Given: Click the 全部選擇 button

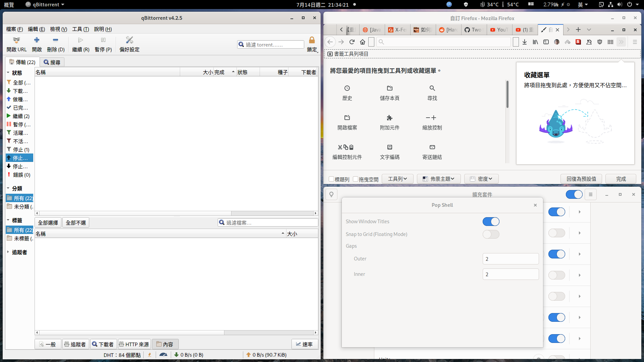Looking at the screenshot, I should 48,223.
